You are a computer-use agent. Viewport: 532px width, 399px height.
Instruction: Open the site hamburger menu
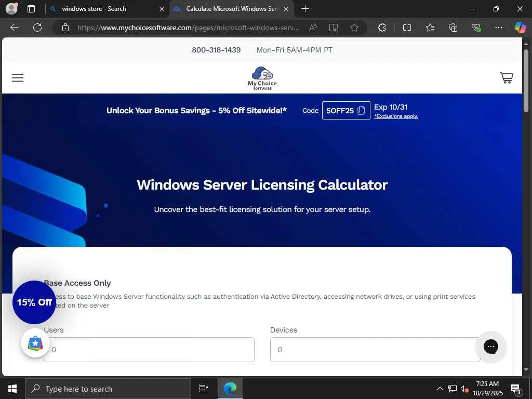[18, 78]
